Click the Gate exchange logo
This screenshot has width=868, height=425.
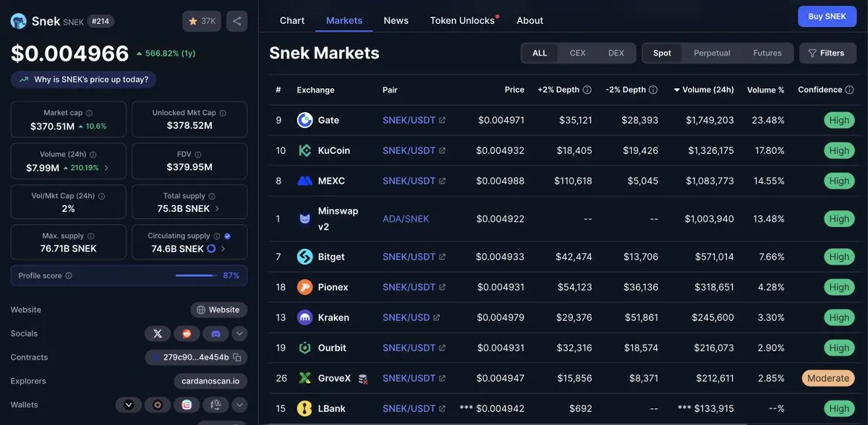[x=305, y=120]
